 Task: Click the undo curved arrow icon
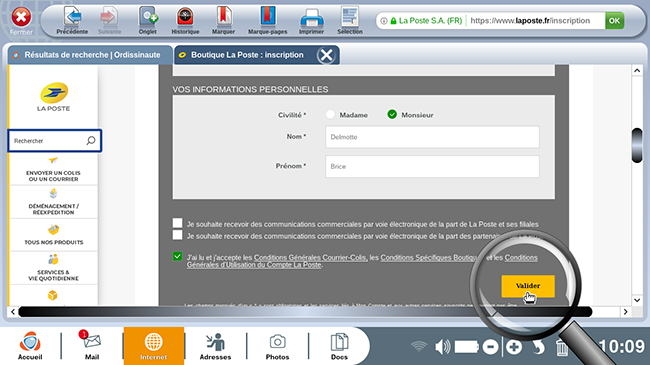tap(538, 347)
